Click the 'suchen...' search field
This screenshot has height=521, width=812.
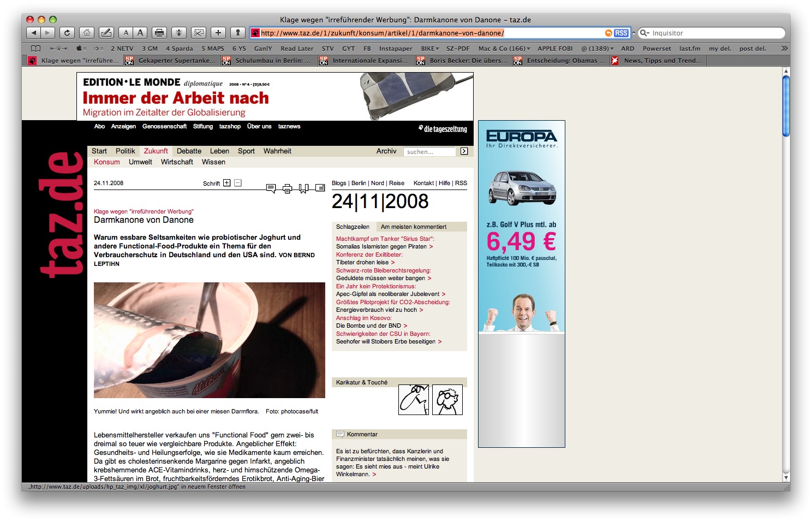429,152
